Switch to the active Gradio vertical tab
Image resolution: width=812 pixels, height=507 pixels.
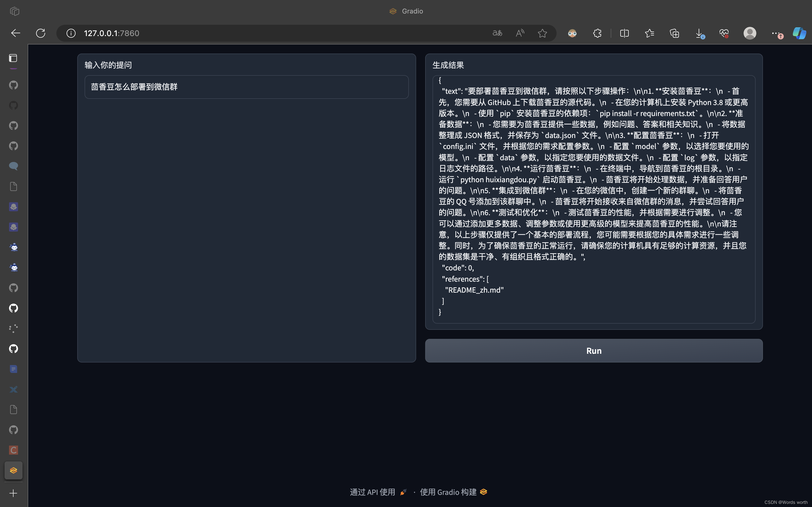coord(14,470)
